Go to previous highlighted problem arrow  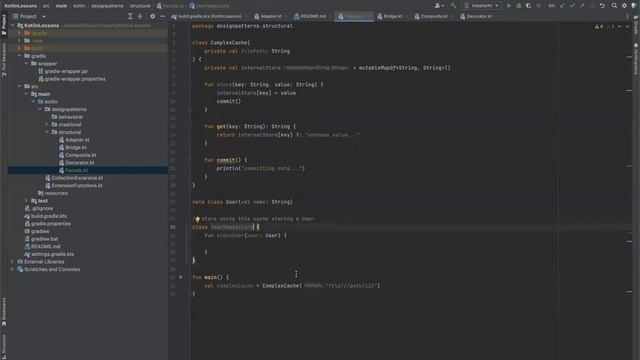coord(620,27)
